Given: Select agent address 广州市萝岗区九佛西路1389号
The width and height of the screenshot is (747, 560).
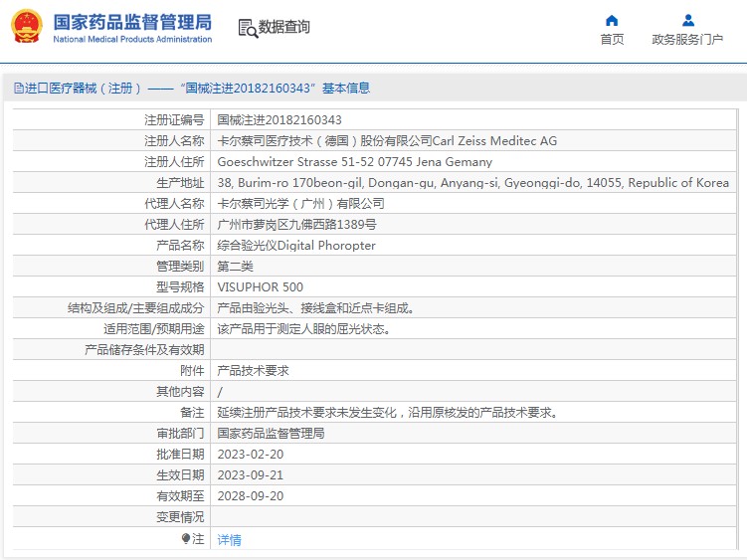Looking at the screenshot, I should [x=296, y=225].
